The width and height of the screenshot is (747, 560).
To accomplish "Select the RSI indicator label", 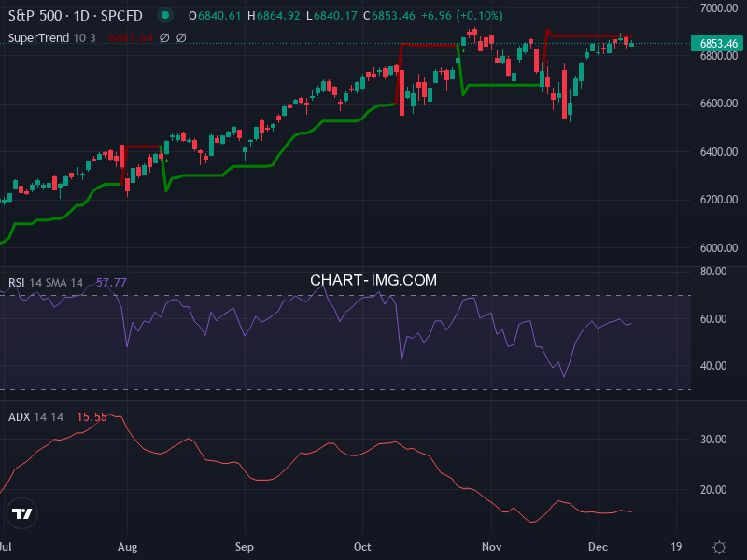I will [x=18, y=280].
